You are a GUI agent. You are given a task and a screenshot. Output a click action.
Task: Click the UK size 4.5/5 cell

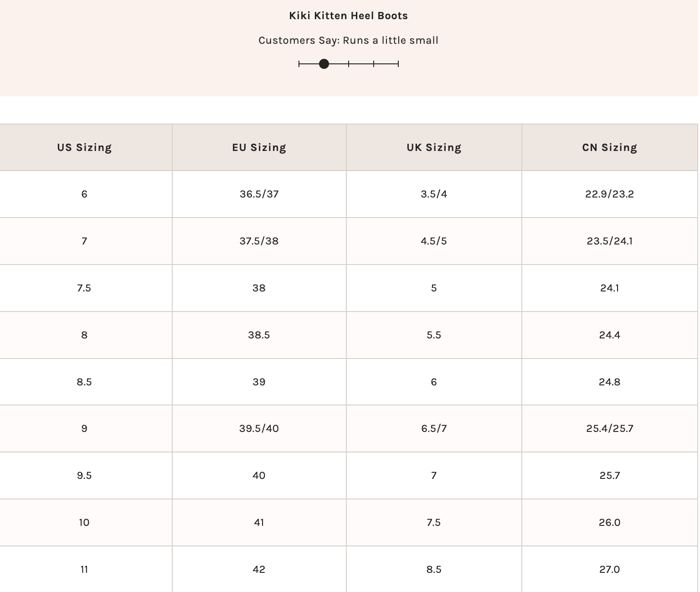coord(434,241)
